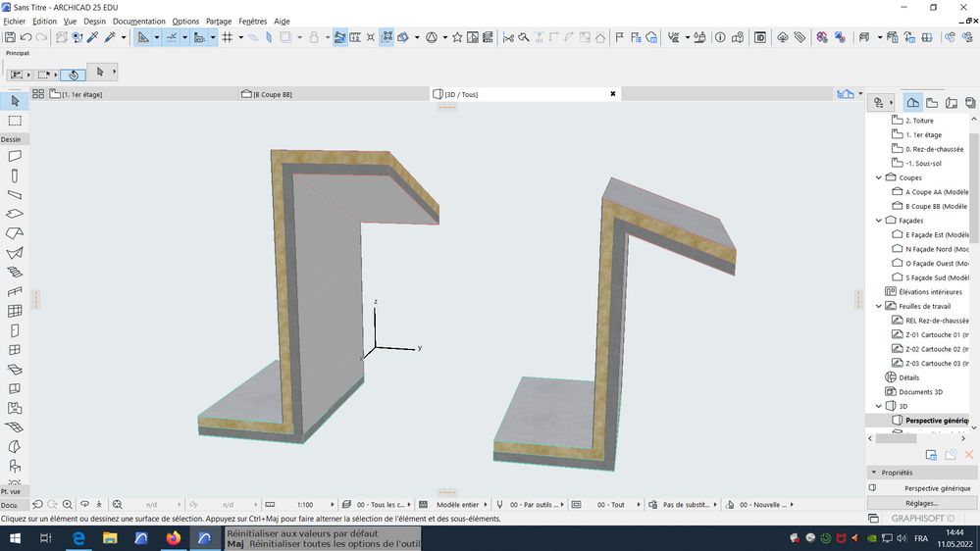Click the Firefox icon in the taskbar
Image resolution: width=980 pixels, height=551 pixels.
coord(174,538)
